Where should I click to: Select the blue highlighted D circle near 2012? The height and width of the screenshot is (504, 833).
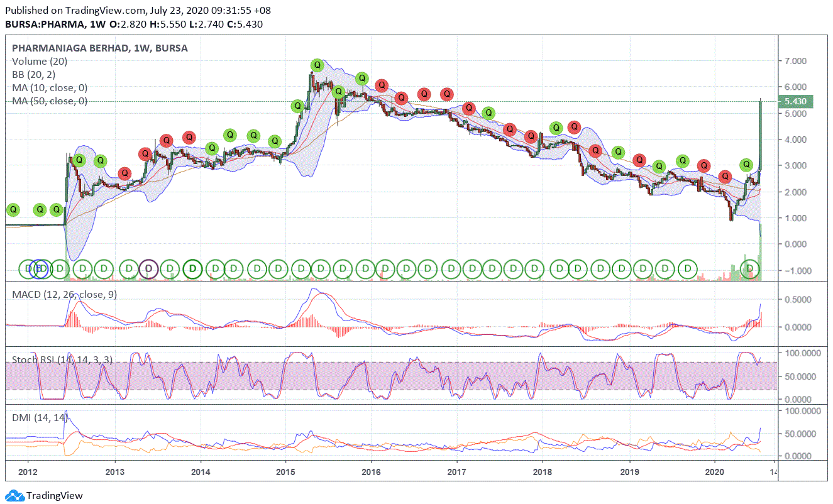[38, 269]
